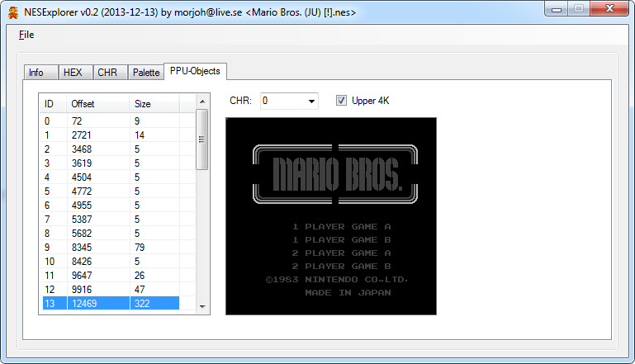Click size value 47 in row 12

click(x=140, y=290)
